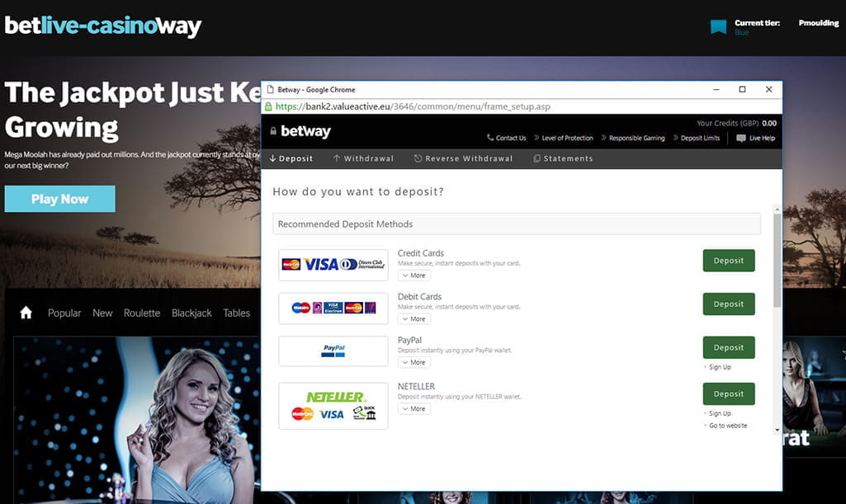Maximize the Betway Chrome popup window
Screen dimensions: 846x504
click(742, 89)
